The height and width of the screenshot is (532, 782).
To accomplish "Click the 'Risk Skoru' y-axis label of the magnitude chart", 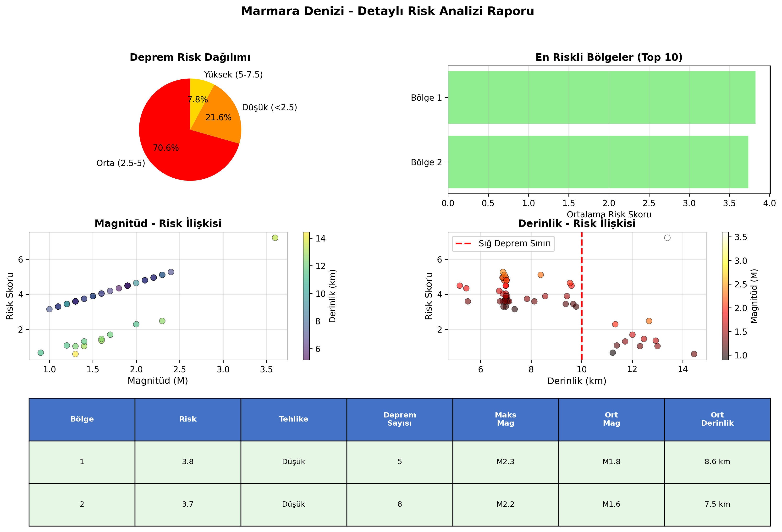I will (x=9, y=296).
